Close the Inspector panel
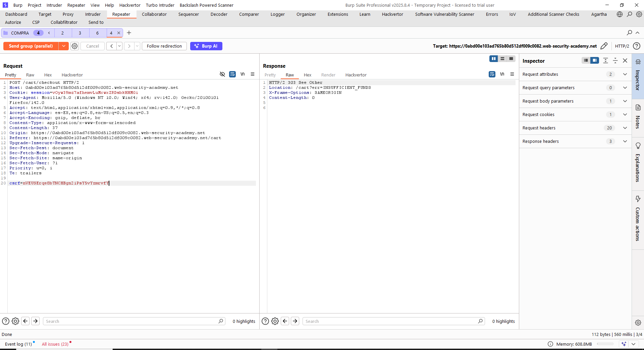The height and width of the screenshot is (350, 644). click(625, 61)
